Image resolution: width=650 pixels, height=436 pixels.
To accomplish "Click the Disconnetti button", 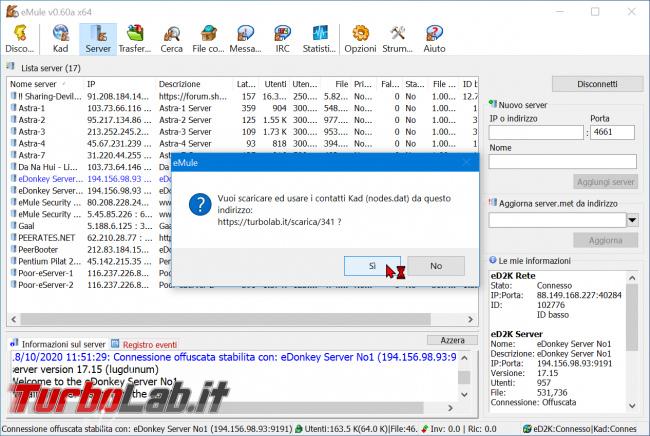I will (597, 84).
